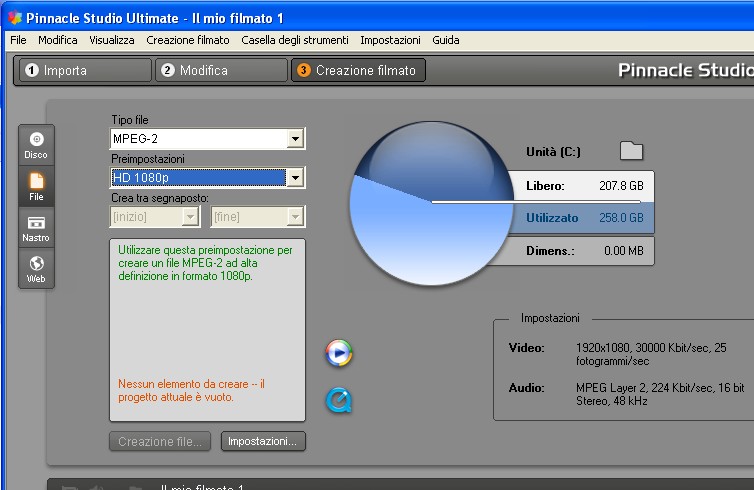Open the Visualizza menu
Viewport: 754px width, 490px height.
tap(111, 40)
